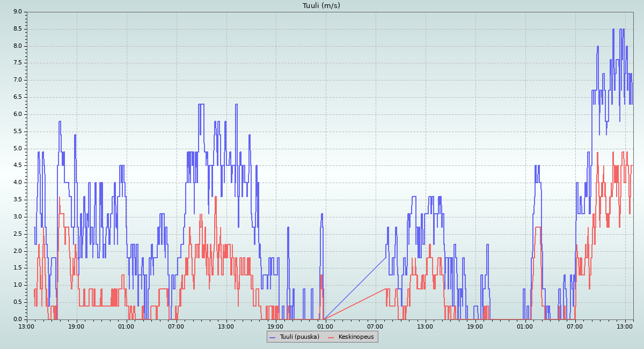Click the 6.5 tick label on y-axis
Viewport: 644px width, 349px height.
tap(17, 97)
